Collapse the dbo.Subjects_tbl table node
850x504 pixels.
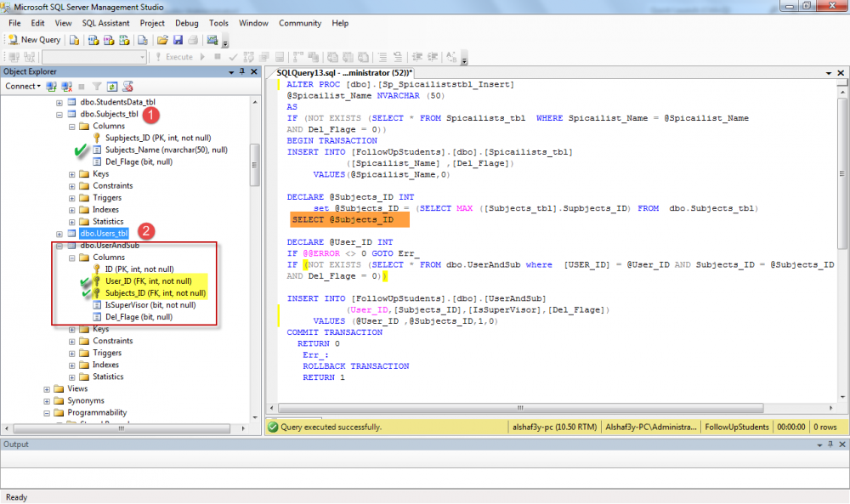tap(59, 115)
